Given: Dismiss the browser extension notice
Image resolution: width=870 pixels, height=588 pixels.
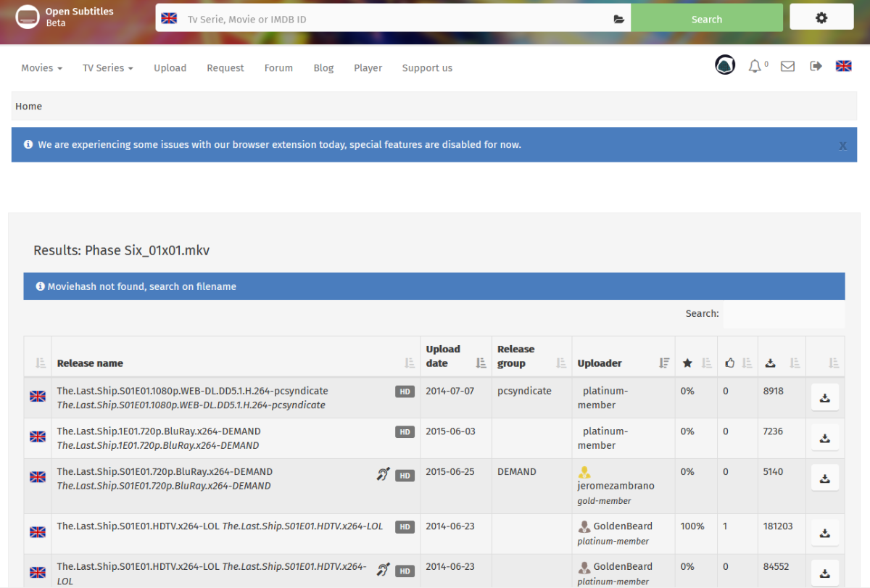Looking at the screenshot, I should pyautogui.click(x=842, y=145).
